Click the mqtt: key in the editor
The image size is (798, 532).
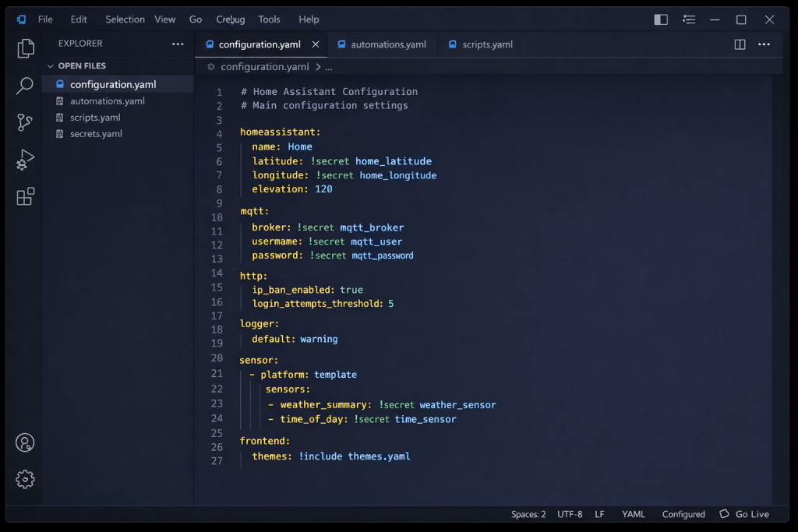coord(255,211)
